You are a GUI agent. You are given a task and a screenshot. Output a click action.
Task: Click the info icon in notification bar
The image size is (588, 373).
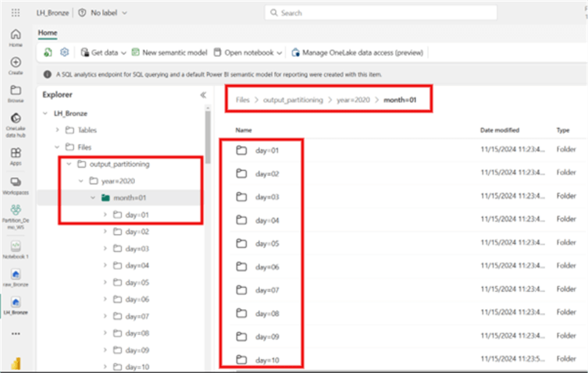pos(48,74)
